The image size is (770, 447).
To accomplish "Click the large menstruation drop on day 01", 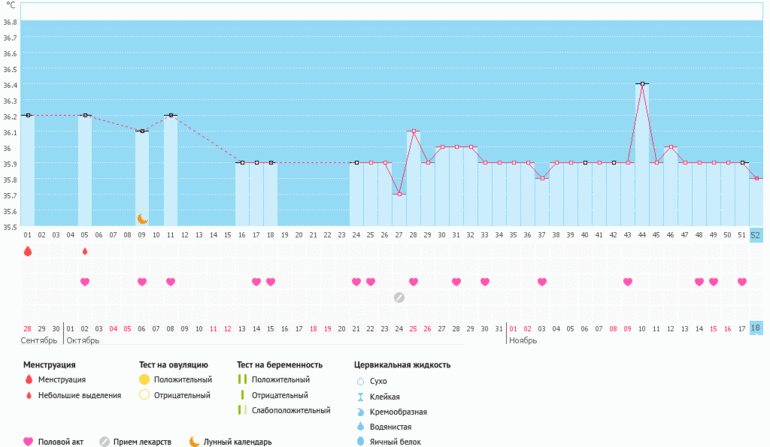I will (x=28, y=252).
